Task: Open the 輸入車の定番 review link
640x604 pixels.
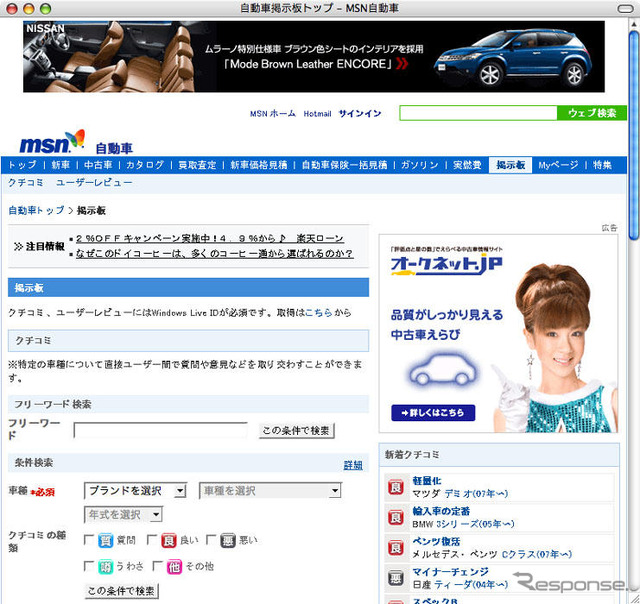Action: [441, 511]
